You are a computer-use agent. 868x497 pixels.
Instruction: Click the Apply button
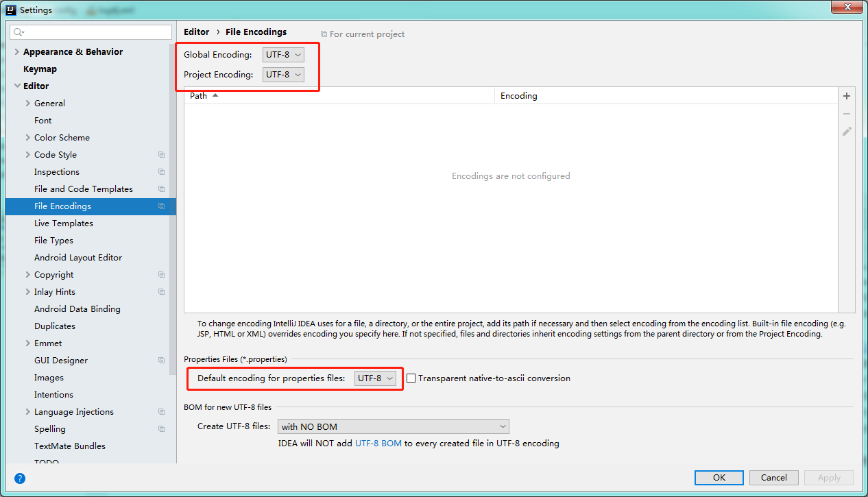(x=829, y=478)
